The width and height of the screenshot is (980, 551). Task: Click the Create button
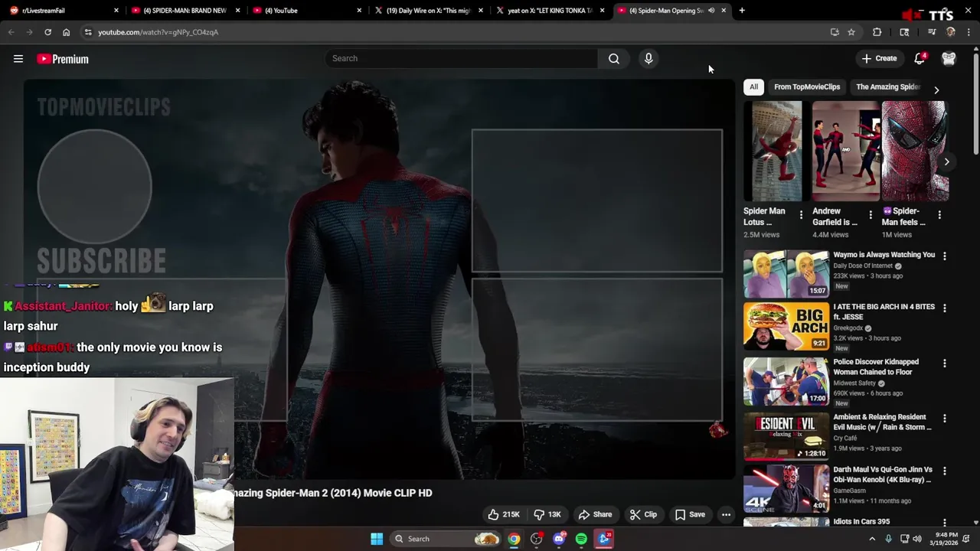point(878,58)
